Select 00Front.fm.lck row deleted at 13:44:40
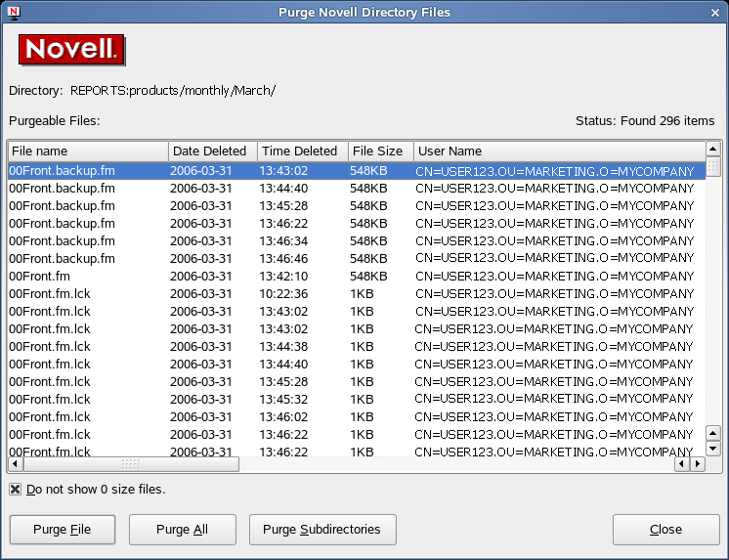 pyautogui.click(x=357, y=365)
